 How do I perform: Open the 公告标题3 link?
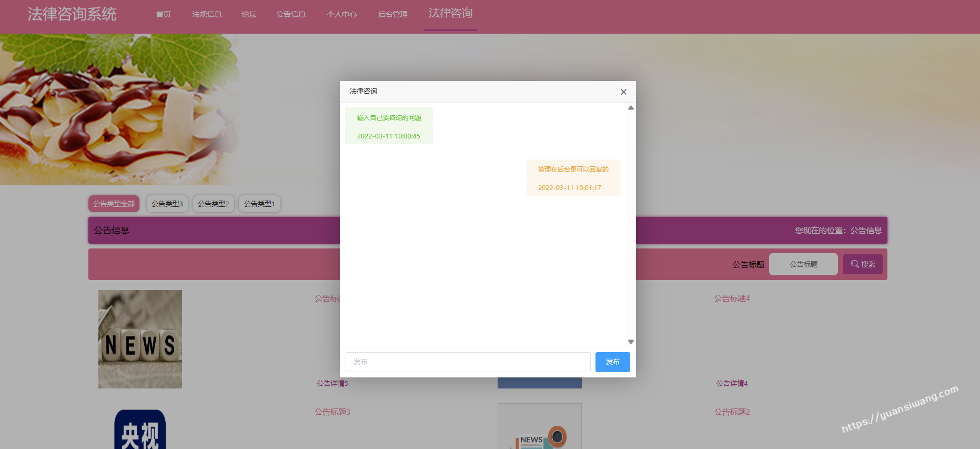pos(332,412)
